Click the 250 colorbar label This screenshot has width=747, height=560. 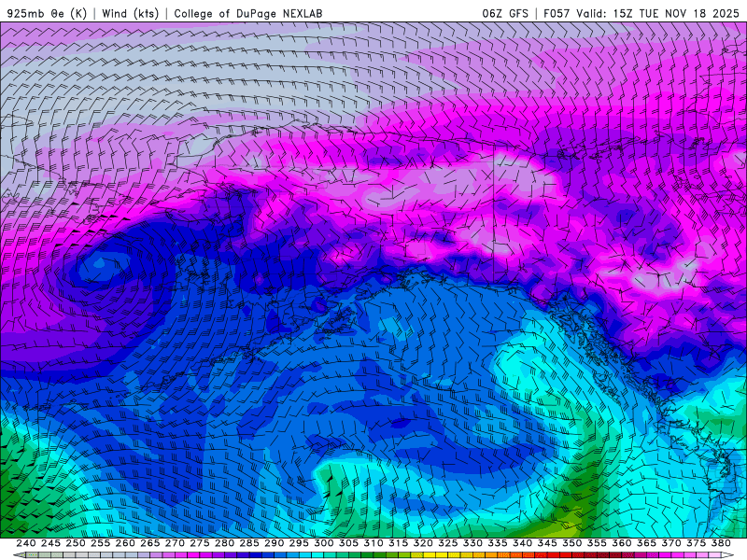coord(76,543)
